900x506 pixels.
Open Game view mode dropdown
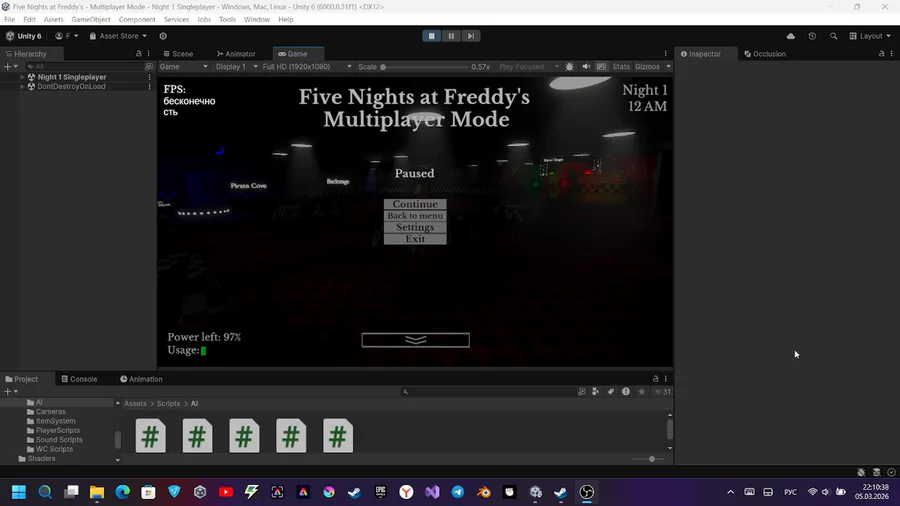coord(183,67)
